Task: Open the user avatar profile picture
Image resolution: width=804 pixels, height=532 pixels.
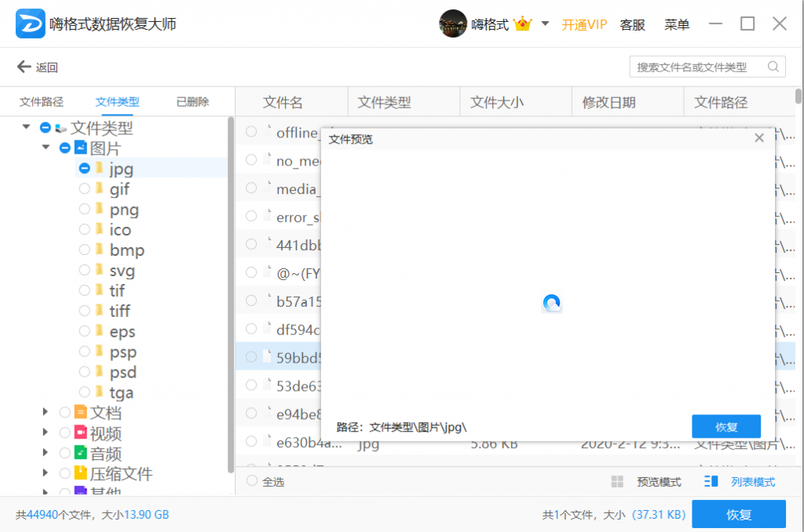Action: (x=453, y=24)
